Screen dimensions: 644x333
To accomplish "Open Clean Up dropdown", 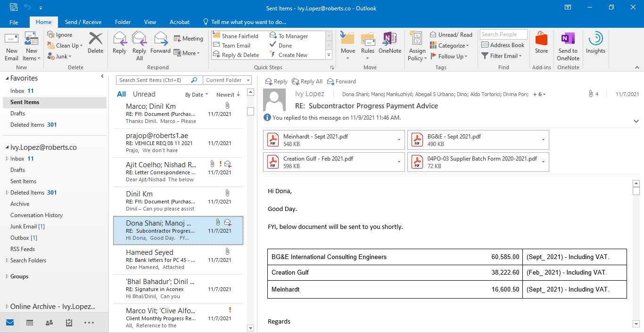I will pos(65,46).
